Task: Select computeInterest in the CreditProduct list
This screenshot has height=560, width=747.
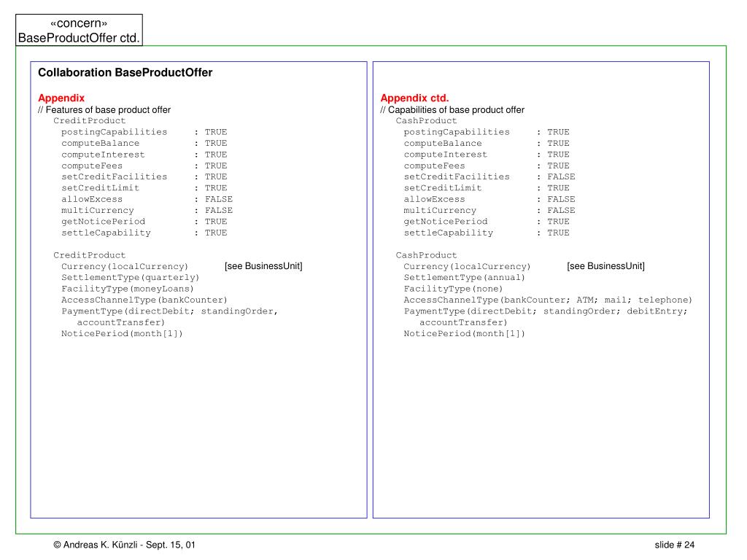Action: pos(103,155)
